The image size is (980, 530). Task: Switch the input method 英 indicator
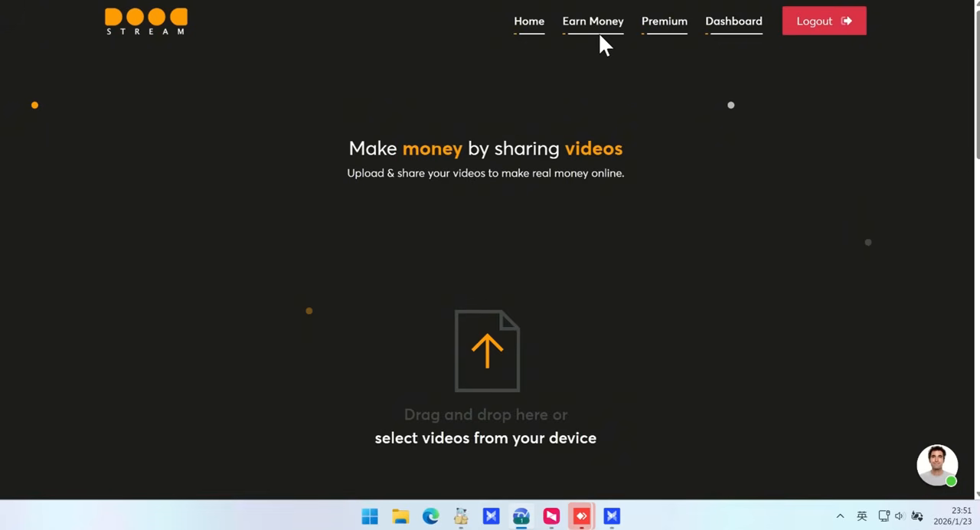pos(861,516)
